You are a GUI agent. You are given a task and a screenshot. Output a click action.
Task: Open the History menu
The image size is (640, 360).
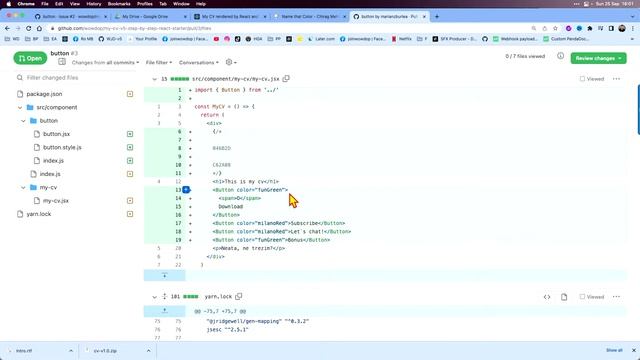(93, 4)
